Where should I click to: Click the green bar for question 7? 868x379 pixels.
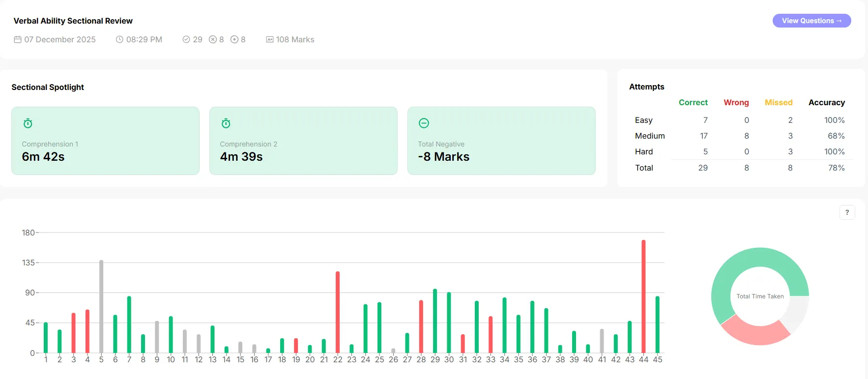click(x=129, y=324)
